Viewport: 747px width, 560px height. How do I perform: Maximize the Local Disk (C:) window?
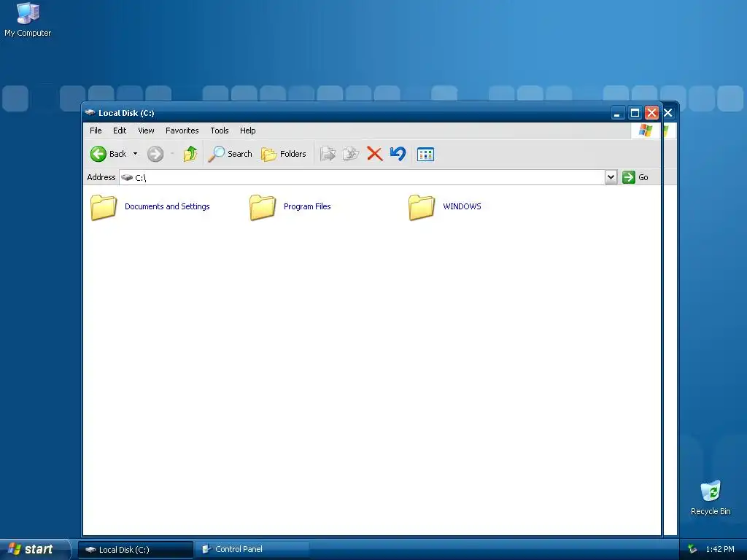635,113
